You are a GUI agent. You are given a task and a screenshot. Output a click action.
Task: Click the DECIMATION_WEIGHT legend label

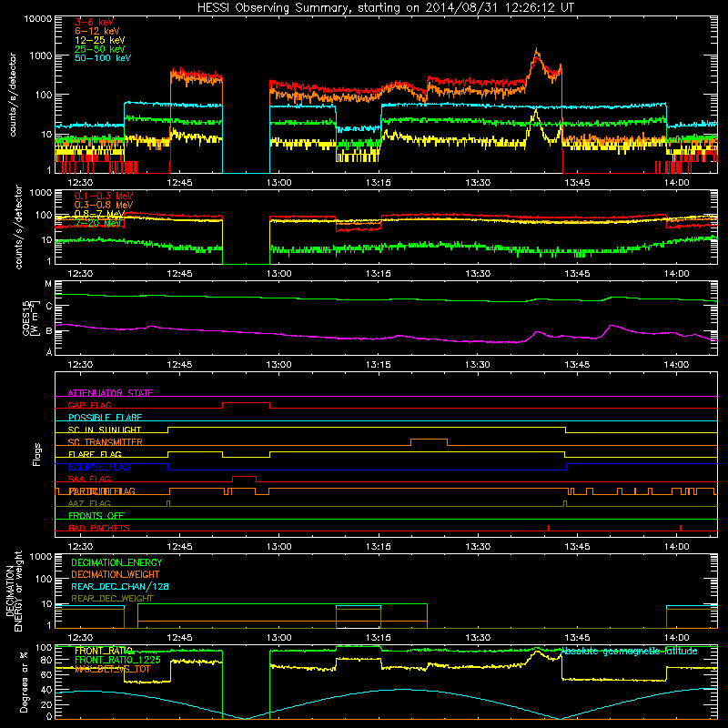(116, 574)
